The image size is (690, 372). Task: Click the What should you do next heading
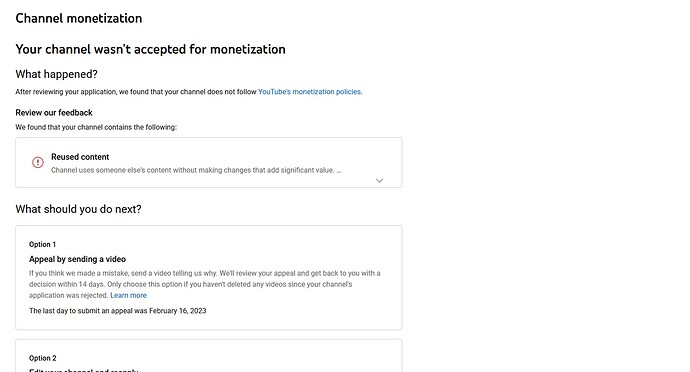(78, 209)
